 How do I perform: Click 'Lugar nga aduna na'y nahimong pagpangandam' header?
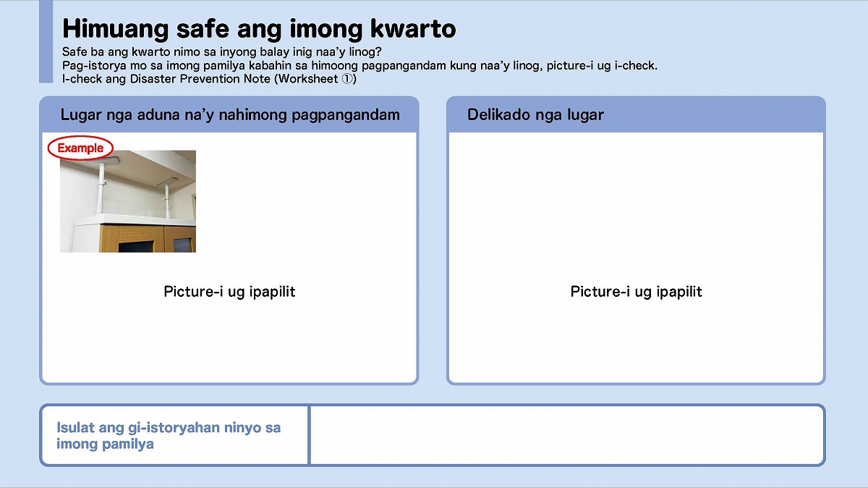[x=230, y=114]
